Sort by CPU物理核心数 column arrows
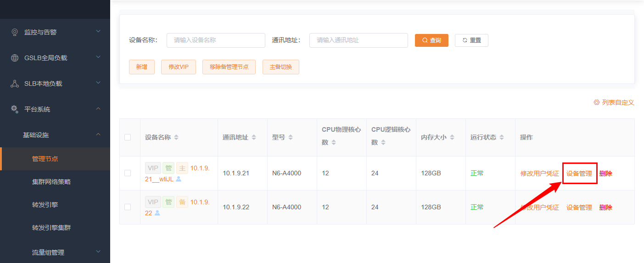Viewport: 644px width, 263px height. 334,143
